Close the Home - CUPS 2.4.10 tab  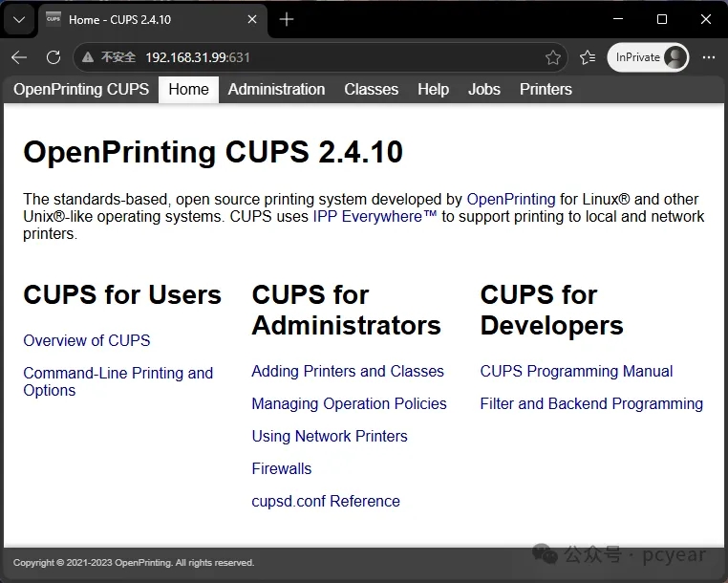(252, 19)
